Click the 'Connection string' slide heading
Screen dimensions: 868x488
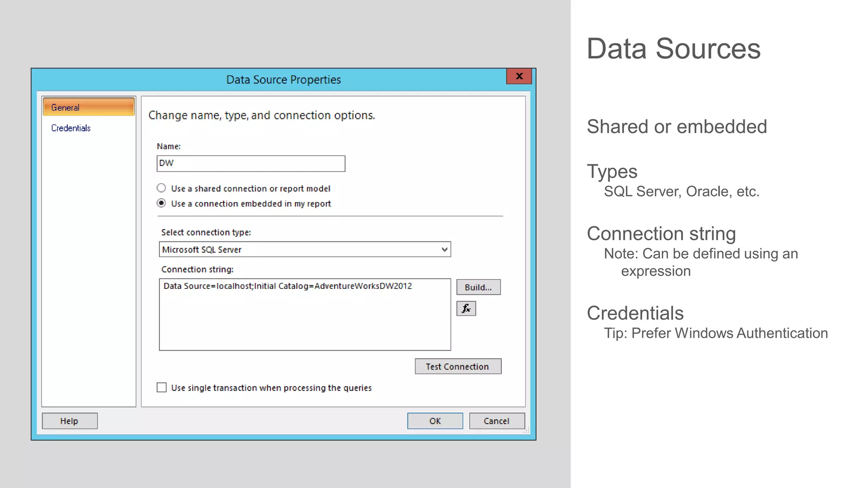(x=661, y=234)
